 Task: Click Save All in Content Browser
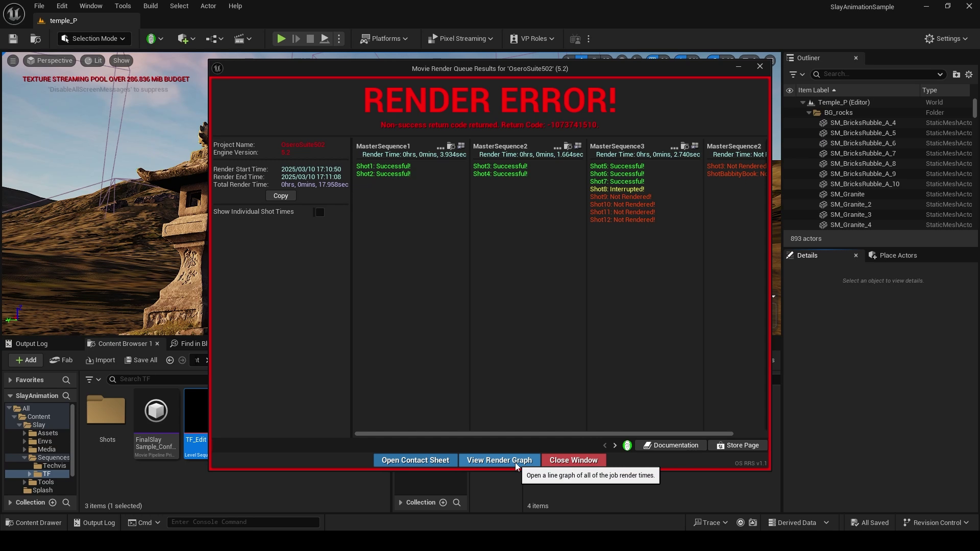click(x=141, y=360)
